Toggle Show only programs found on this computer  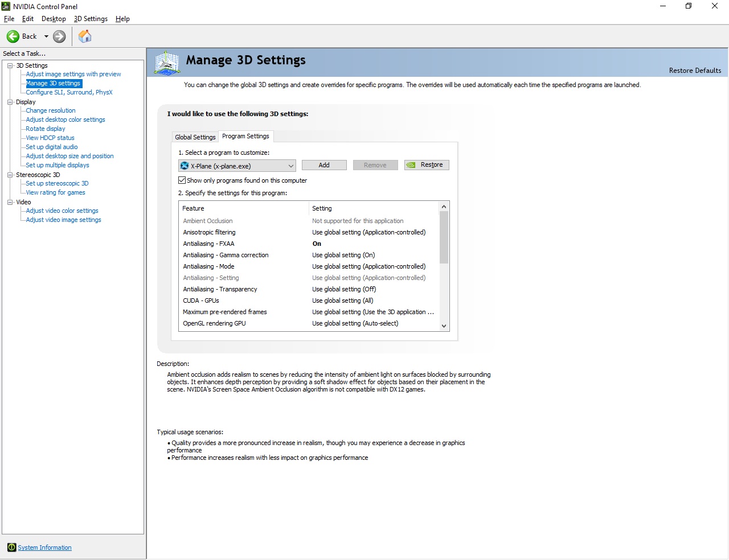[182, 180]
